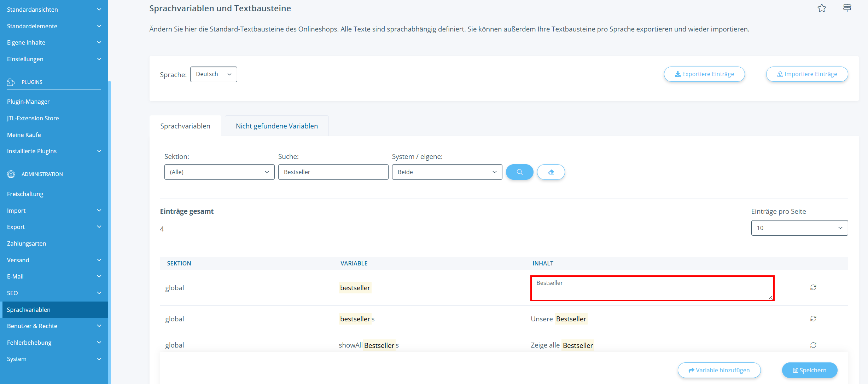Open the Einträge pro Seite dropdown
Image resolution: width=868 pixels, height=384 pixels.
point(799,228)
